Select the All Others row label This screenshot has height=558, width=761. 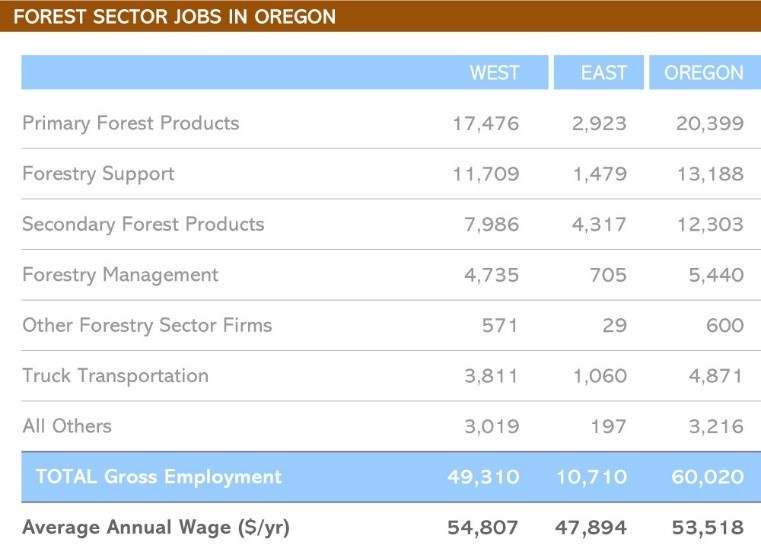point(67,426)
